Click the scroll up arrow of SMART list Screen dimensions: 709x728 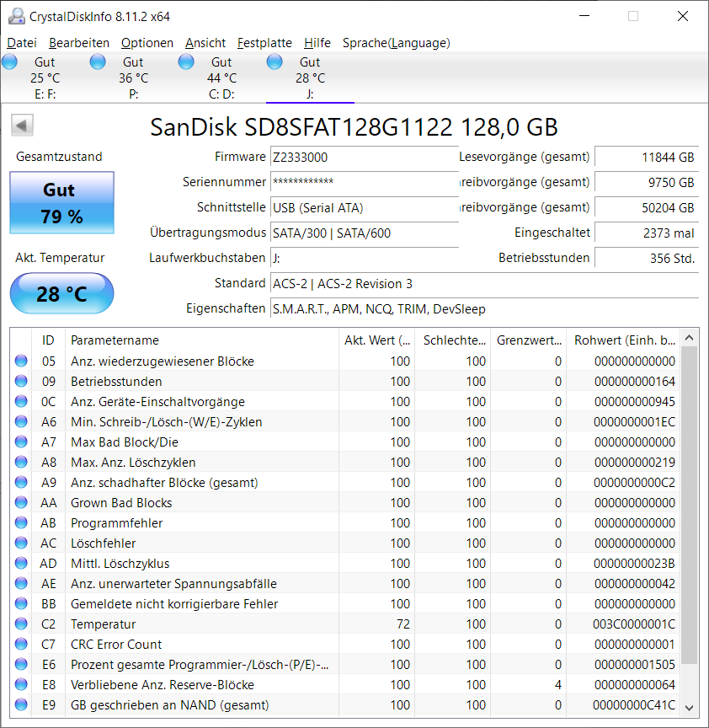click(x=690, y=338)
